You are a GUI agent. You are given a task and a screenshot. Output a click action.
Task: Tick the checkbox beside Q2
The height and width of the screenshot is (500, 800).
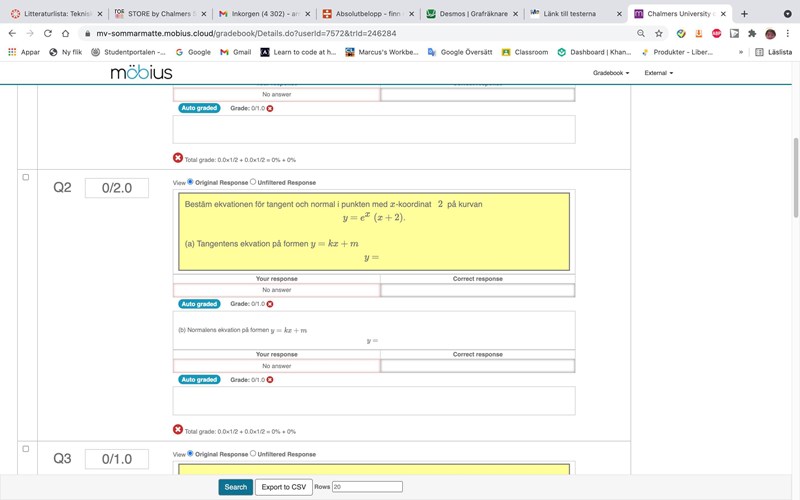[26, 177]
